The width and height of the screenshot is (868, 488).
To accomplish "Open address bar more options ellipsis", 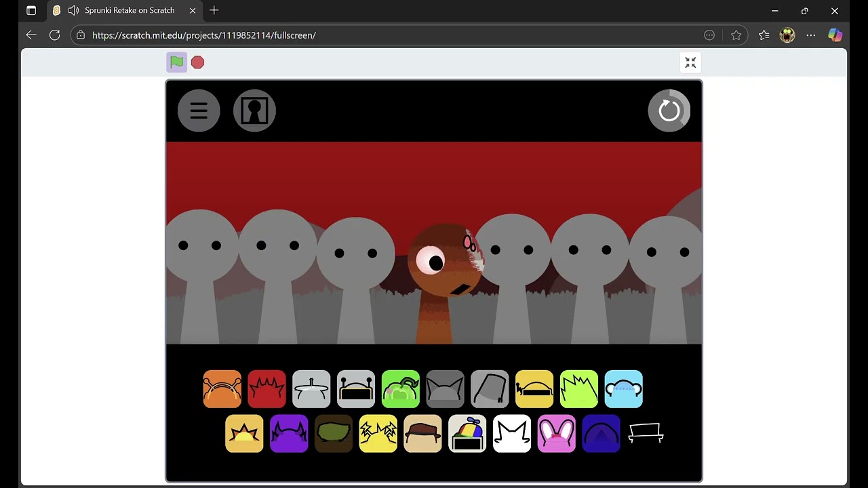I will pyautogui.click(x=709, y=35).
